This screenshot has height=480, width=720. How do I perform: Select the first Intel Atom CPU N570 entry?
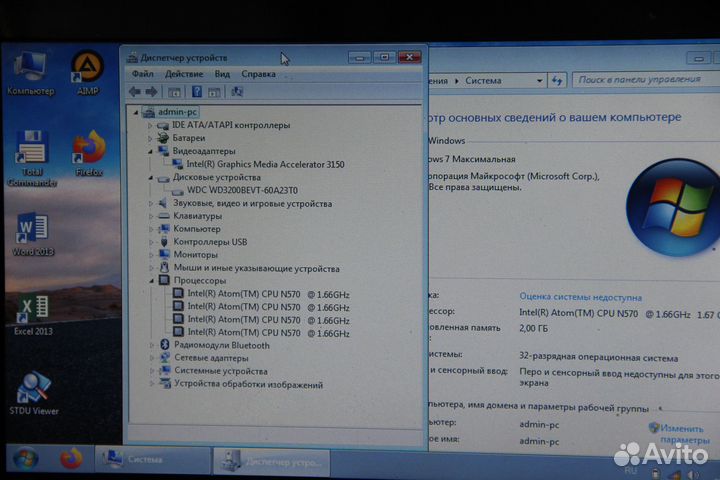(x=268, y=294)
